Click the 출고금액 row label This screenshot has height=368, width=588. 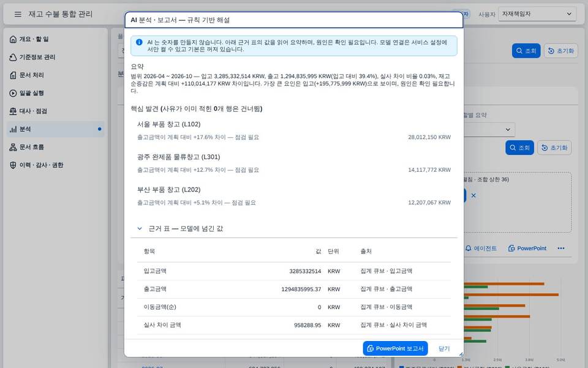[155, 289]
